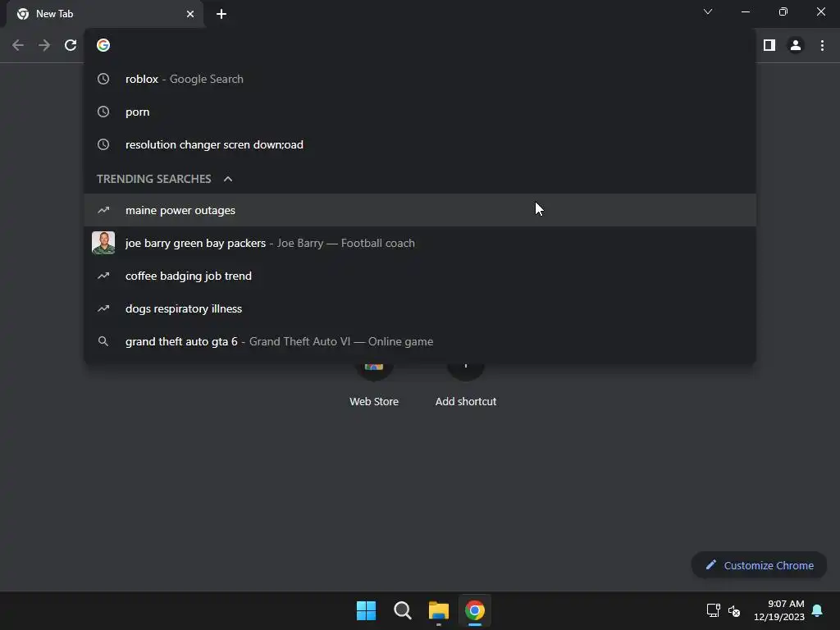840x630 pixels.
Task: Collapse the Trending Searches section
Action: 228,179
